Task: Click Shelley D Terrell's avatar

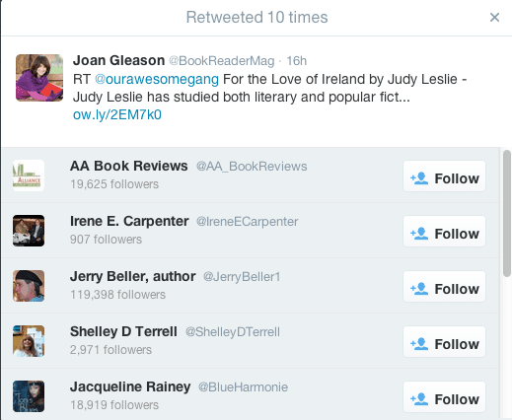Action: coord(29,341)
